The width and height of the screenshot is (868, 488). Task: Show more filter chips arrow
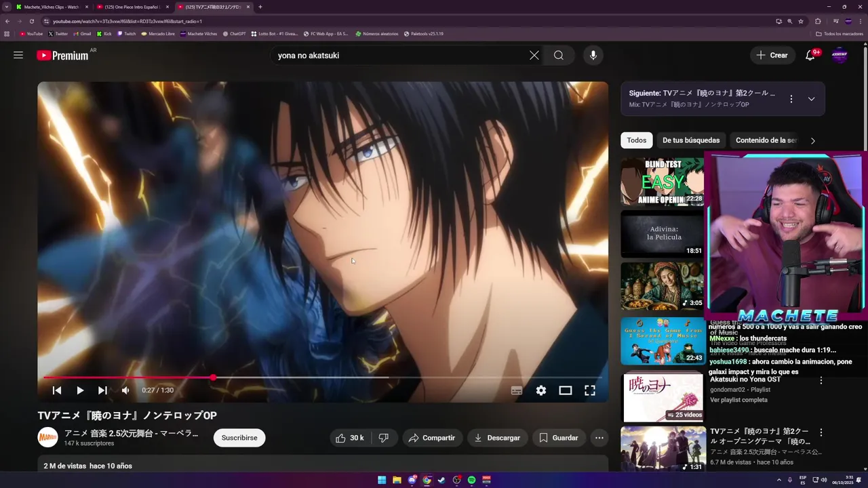[812, 140]
